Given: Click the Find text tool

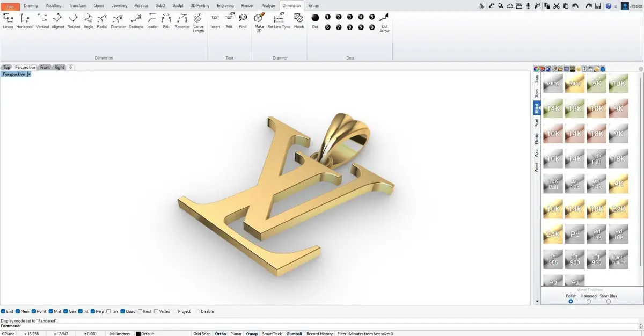Looking at the screenshot, I should 243,21.
